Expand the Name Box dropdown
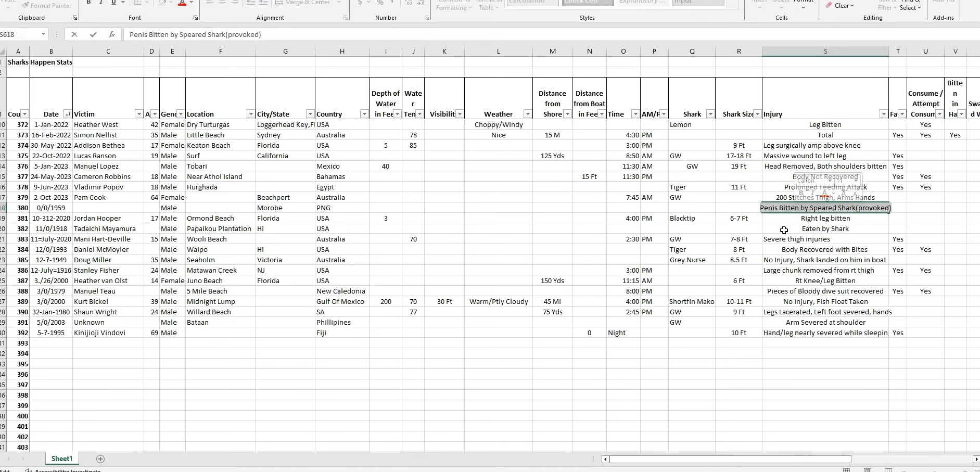The height and width of the screenshot is (472, 980). (43, 34)
